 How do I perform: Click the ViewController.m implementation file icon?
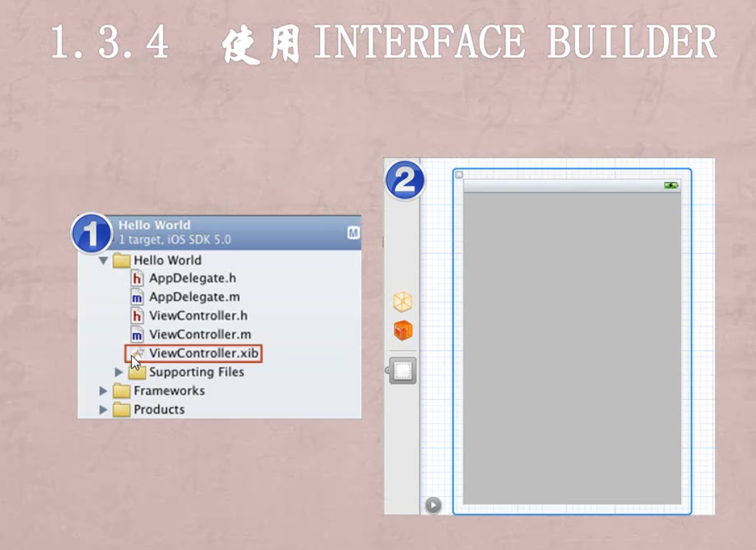137,334
